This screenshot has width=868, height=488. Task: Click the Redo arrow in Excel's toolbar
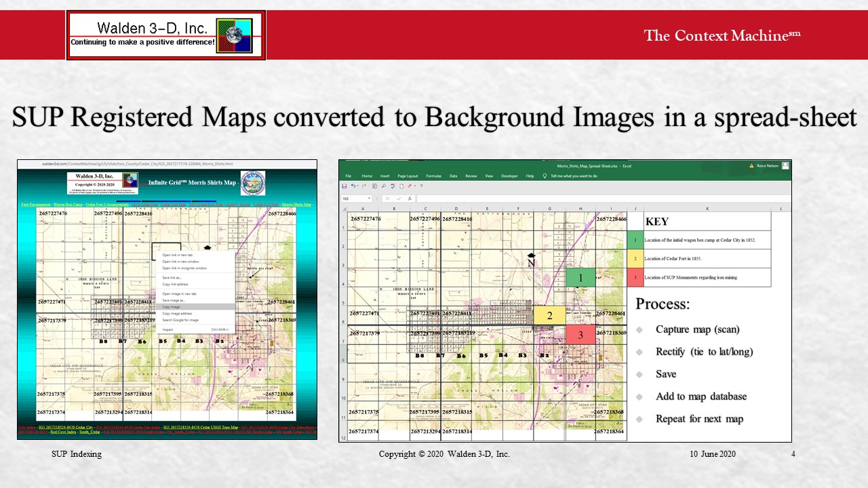[x=366, y=186]
